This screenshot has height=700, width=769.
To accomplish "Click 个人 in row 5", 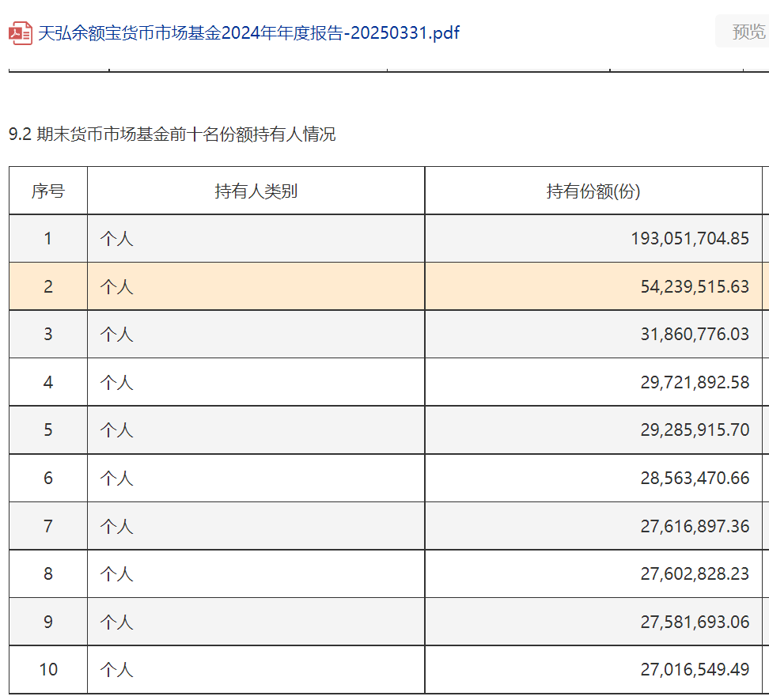I will click(x=117, y=430).
